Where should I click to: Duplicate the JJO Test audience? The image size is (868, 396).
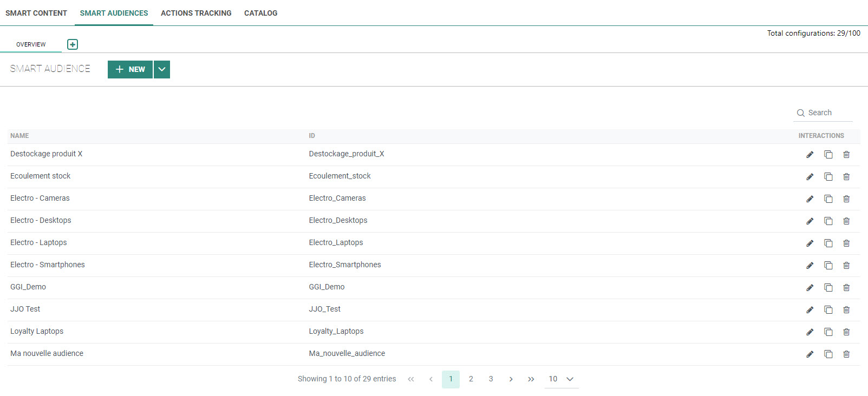pyautogui.click(x=828, y=310)
